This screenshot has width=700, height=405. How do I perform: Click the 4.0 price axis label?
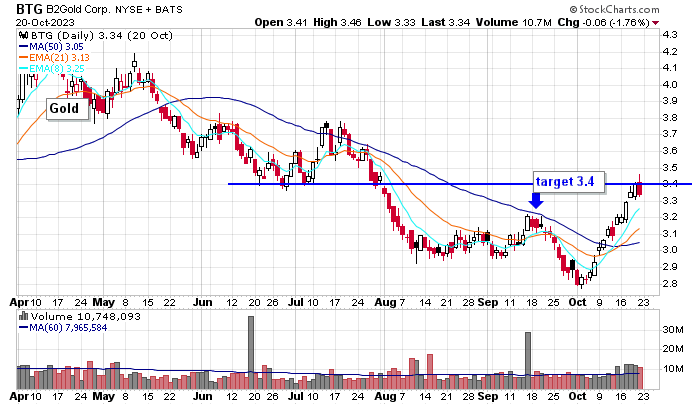tap(670, 84)
